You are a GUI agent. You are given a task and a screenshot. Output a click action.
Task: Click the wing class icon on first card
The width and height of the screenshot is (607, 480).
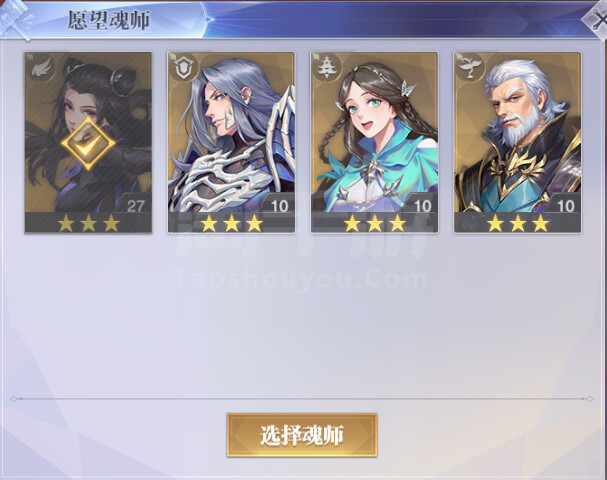42,69
